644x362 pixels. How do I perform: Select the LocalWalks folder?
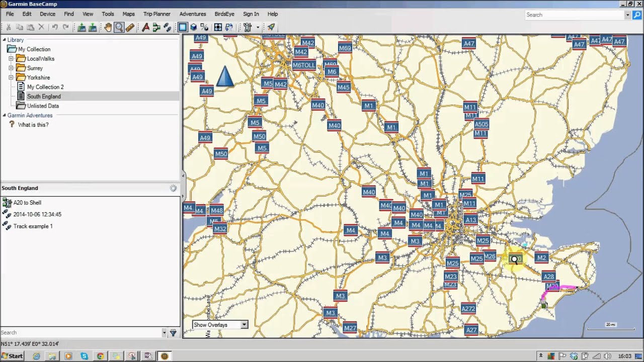tap(41, 59)
